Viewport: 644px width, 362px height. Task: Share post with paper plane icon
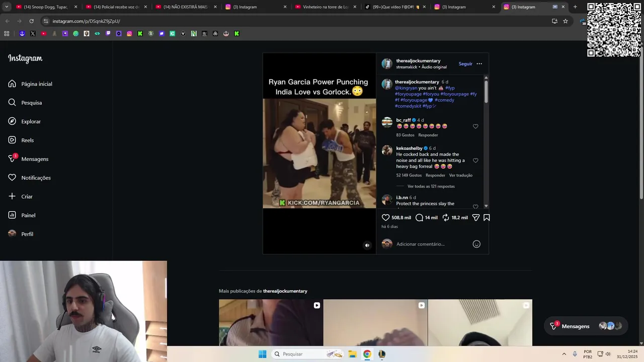click(476, 218)
